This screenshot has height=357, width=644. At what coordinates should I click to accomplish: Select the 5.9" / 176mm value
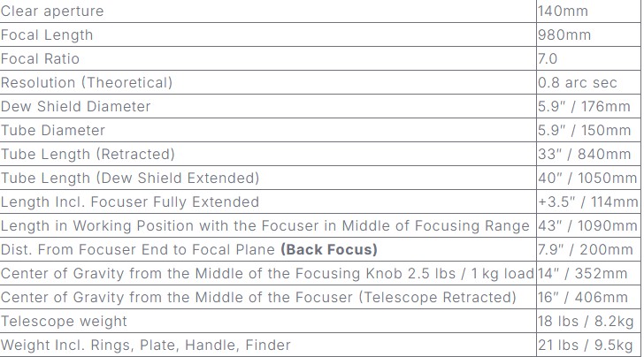(585, 107)
